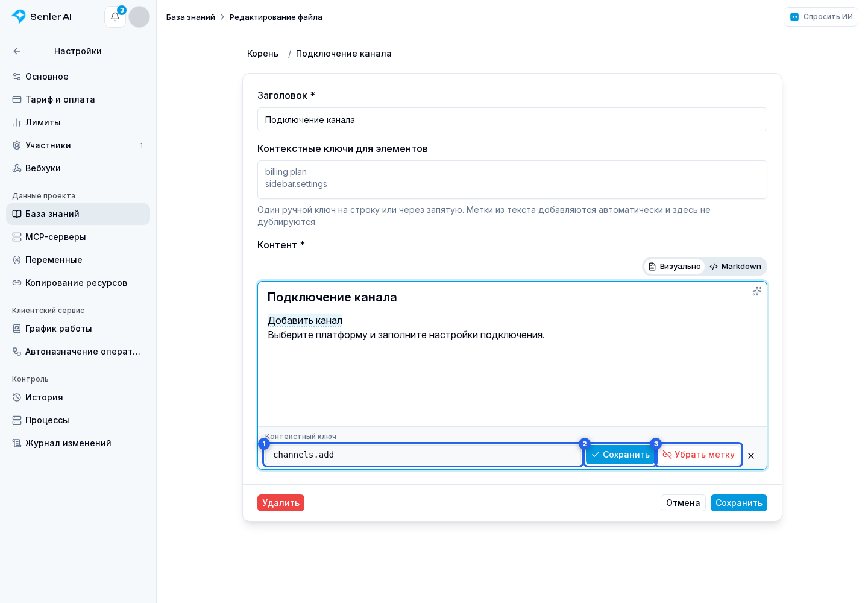Open the notifications bell
Viewport: 868px width, 603px height.
click(x=115, y=17)
